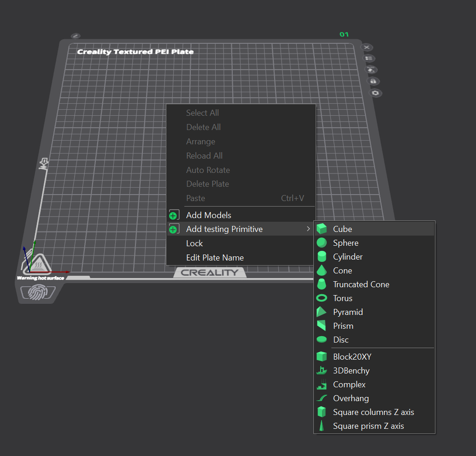
Task: Click the Pyramid primitive icon
Action: click(322, 312)
